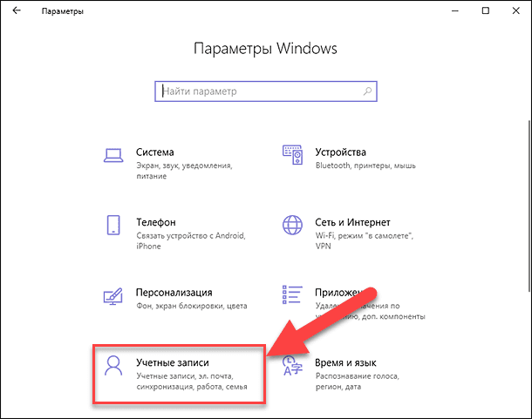Open Персонализация settings

[174, 293]
